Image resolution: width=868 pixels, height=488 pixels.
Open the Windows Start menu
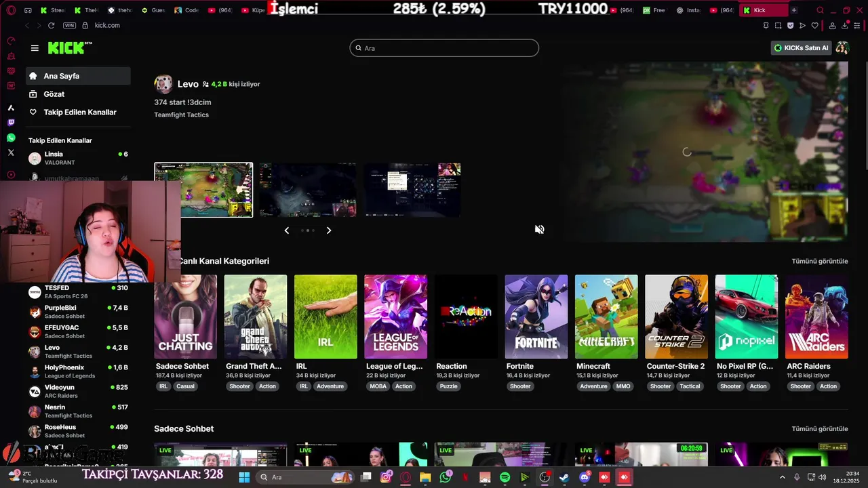point(244,477)
